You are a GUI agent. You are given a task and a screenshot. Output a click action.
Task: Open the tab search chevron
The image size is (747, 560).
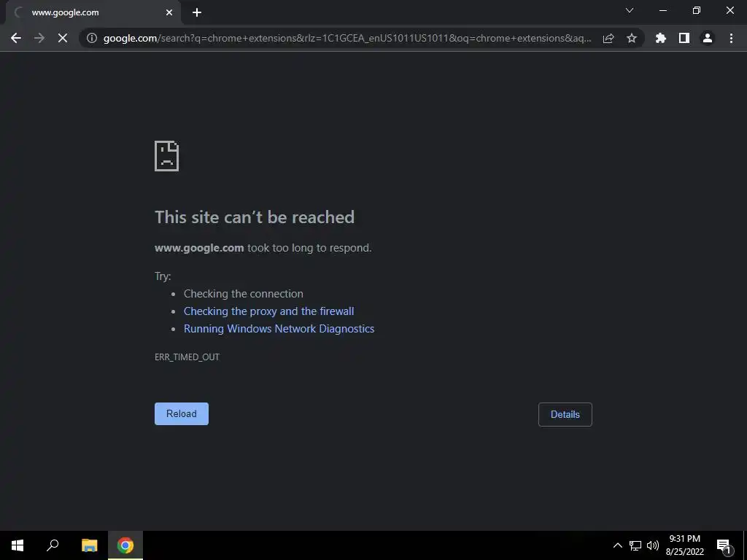coord(630,10)
